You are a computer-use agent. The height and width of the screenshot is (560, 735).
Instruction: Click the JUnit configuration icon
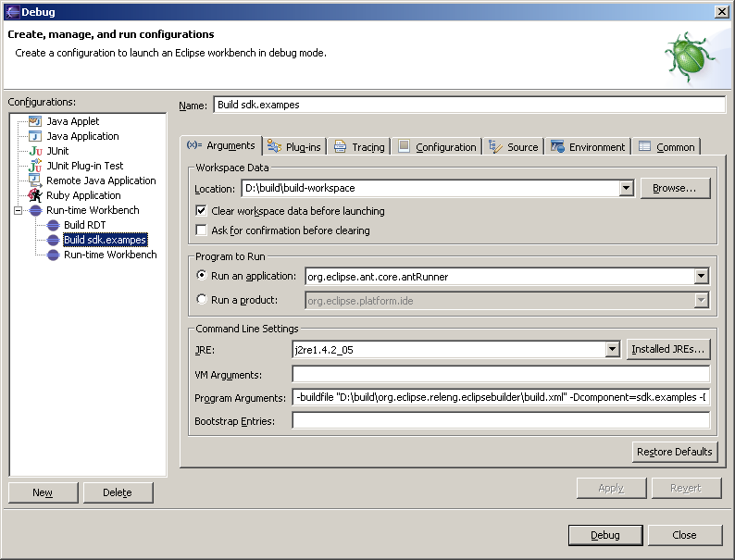pos(35,151)
